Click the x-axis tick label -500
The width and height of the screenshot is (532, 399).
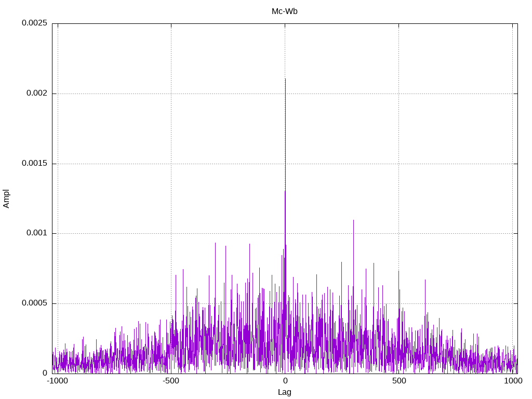coord(170,381)
